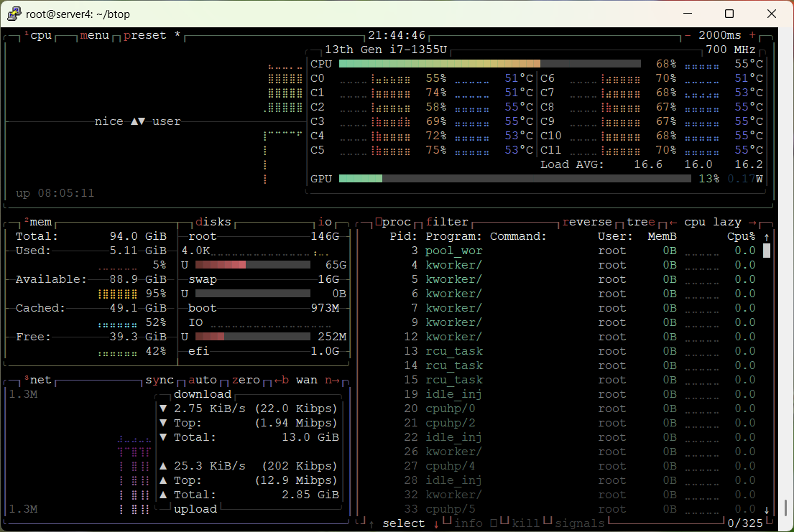794x532 pixels.
Task: Open the preset selector in the top bar
Action: point(145,35)
